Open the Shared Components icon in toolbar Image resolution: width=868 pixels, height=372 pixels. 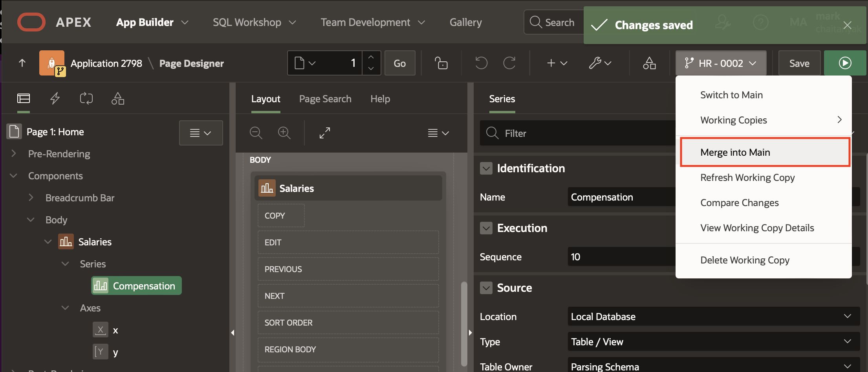pos(649,63)
